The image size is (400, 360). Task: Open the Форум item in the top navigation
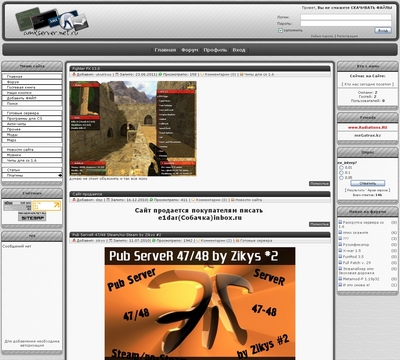tap(190, 50)
